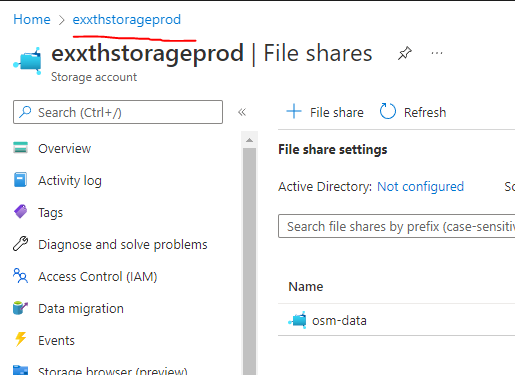Collapse the side menu with the double chevron
The image size is (515, 375).
[242, 112]
